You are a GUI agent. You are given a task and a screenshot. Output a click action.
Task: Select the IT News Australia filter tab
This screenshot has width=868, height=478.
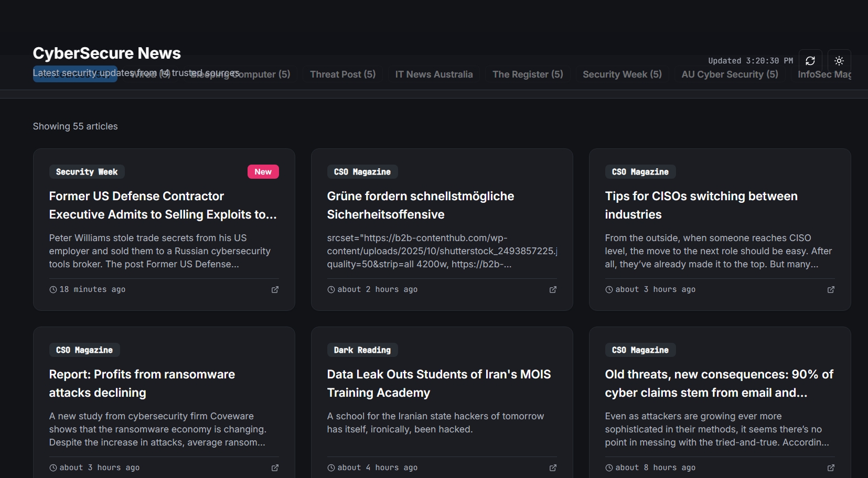434,74
